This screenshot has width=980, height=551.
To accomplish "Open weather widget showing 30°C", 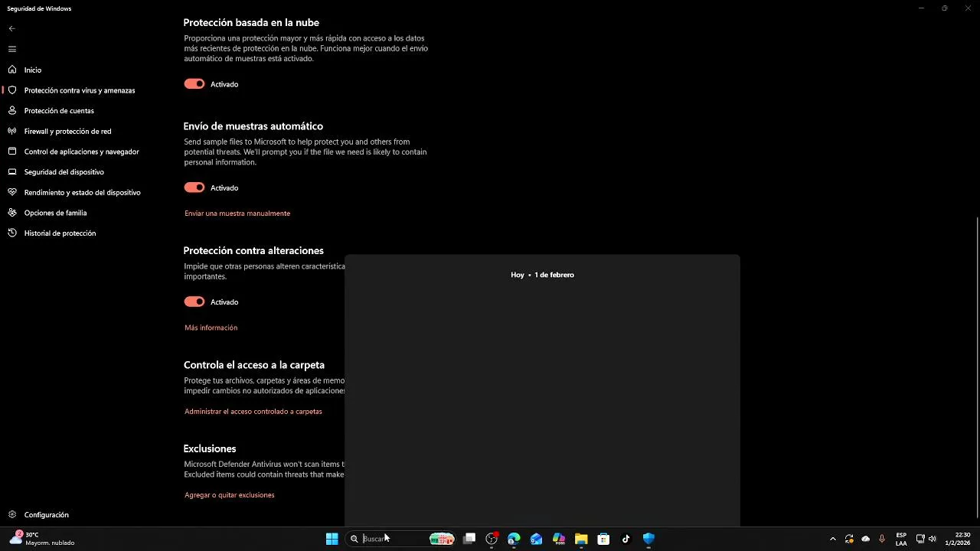I will [x=42, y=539].
